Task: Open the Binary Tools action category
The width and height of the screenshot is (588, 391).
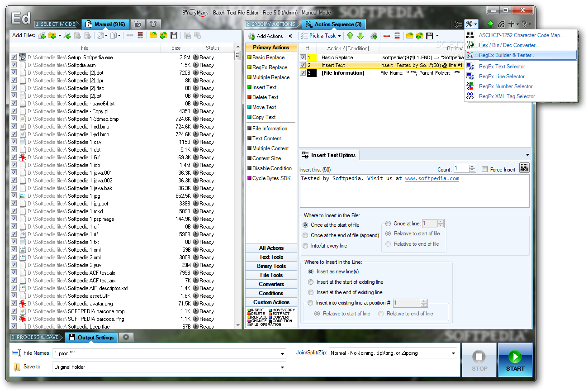Action: point(271,266)
